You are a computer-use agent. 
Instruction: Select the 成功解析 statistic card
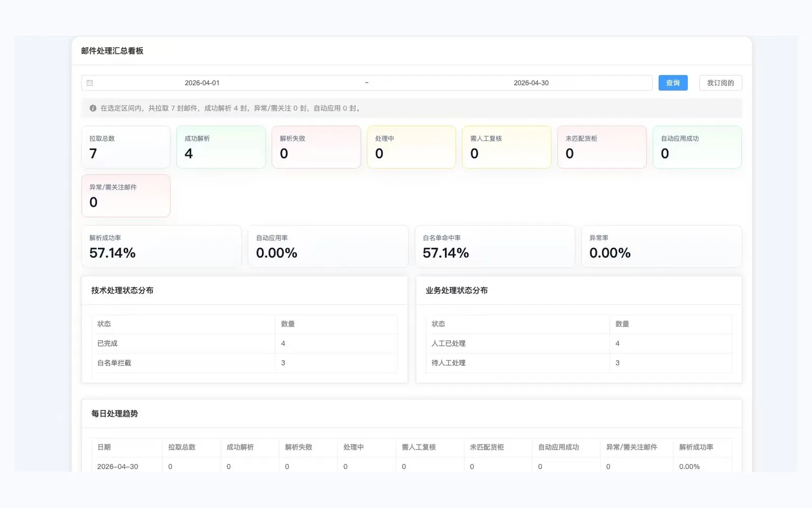tap(221, 147)
